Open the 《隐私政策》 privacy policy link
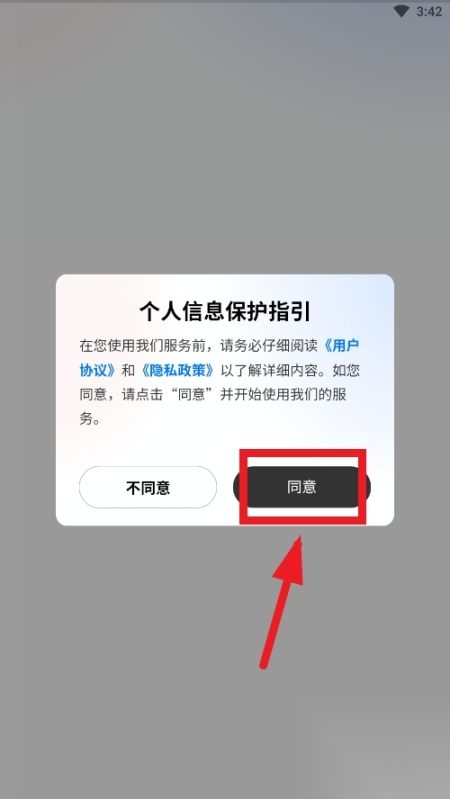This screenshot has width=450, height=799. (x=178, y=370)
